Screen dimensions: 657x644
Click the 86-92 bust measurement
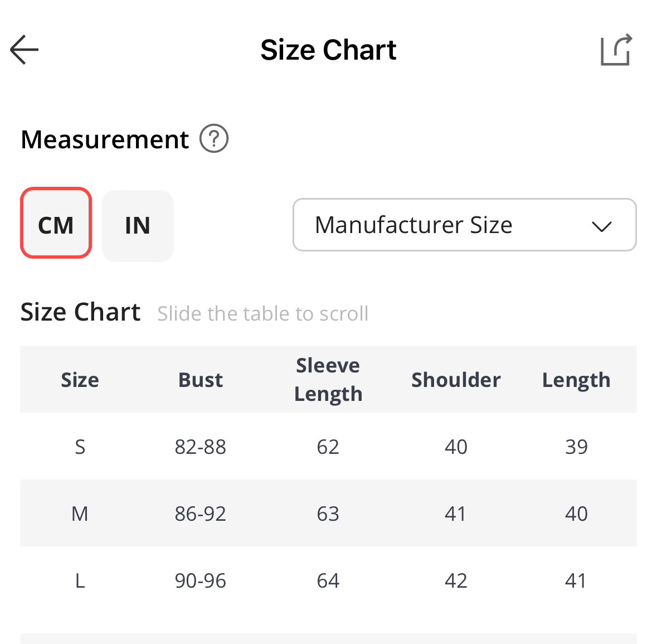(201, 514)
